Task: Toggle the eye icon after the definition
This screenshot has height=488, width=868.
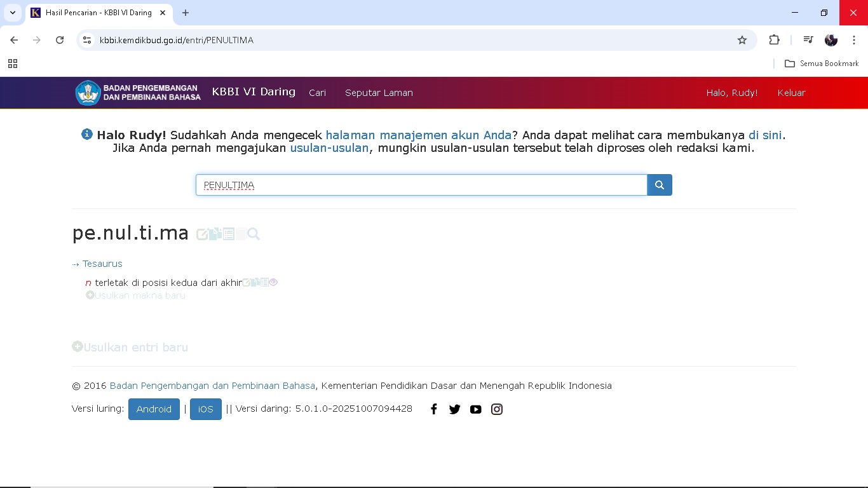Action: pos(273,283)
